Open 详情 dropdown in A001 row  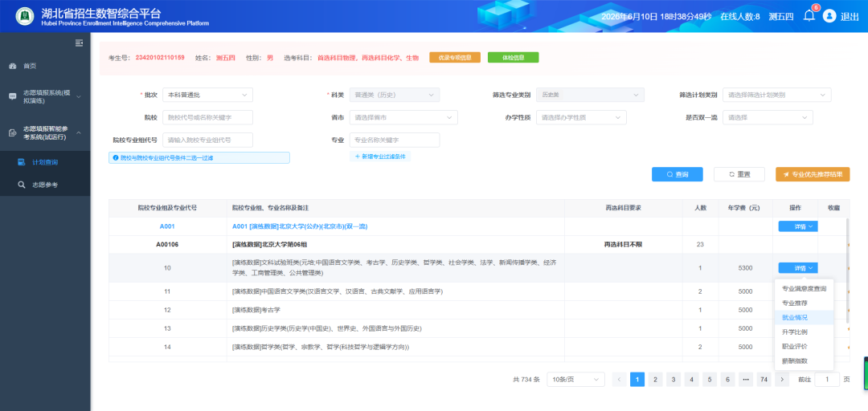[x=798, y=226]
